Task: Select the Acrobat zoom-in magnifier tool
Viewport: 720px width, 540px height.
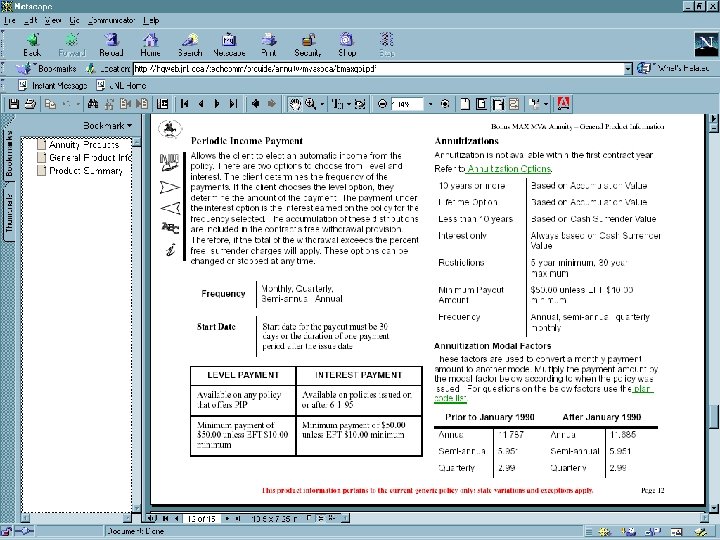Action: click(311, 104)
